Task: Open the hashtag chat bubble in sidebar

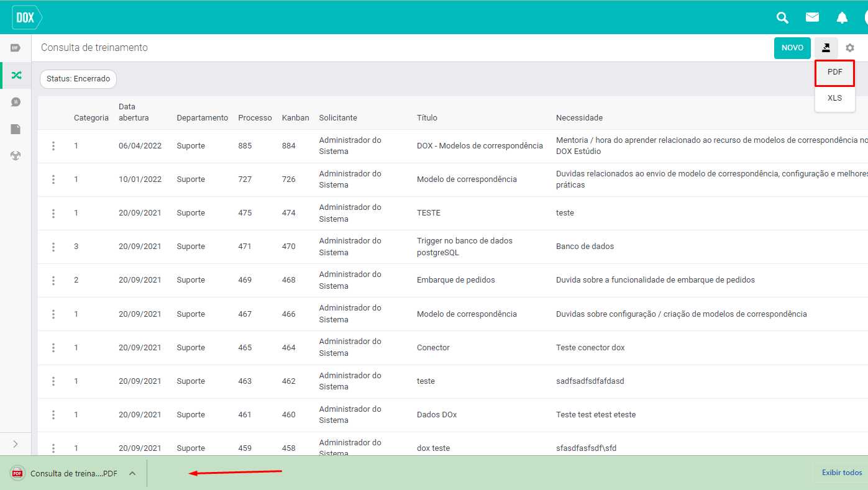Action: coord(16,102)
